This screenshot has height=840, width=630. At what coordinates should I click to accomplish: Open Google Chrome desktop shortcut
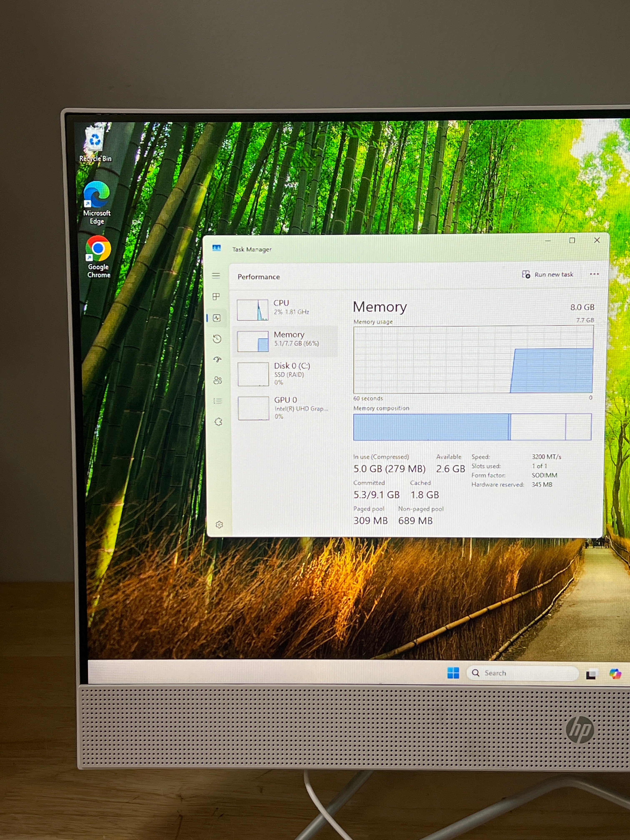pos(98,257)
